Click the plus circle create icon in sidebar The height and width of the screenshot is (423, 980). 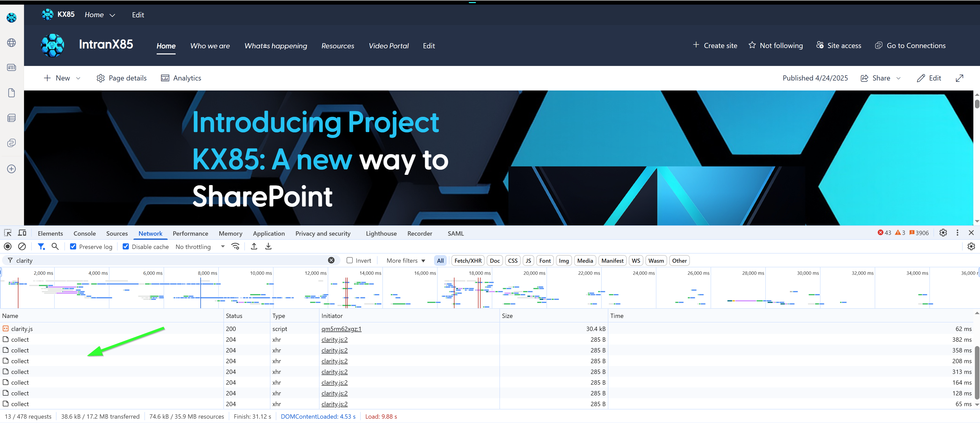12,169
